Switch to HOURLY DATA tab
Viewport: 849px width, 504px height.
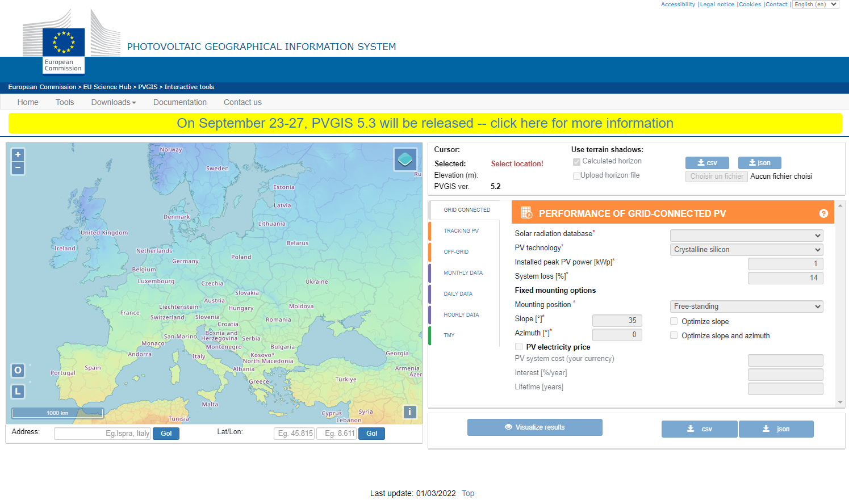461,315
